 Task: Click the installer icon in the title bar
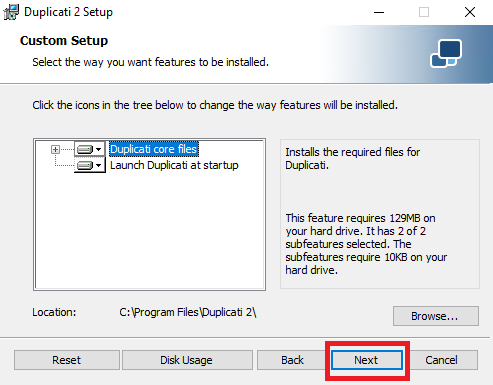coord(11,12)
